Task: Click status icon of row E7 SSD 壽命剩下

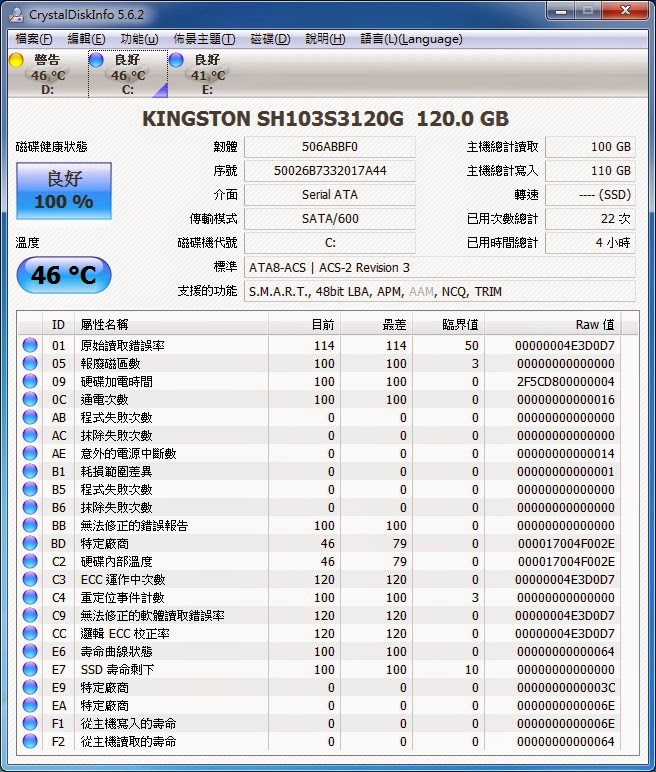Action: 30,669
